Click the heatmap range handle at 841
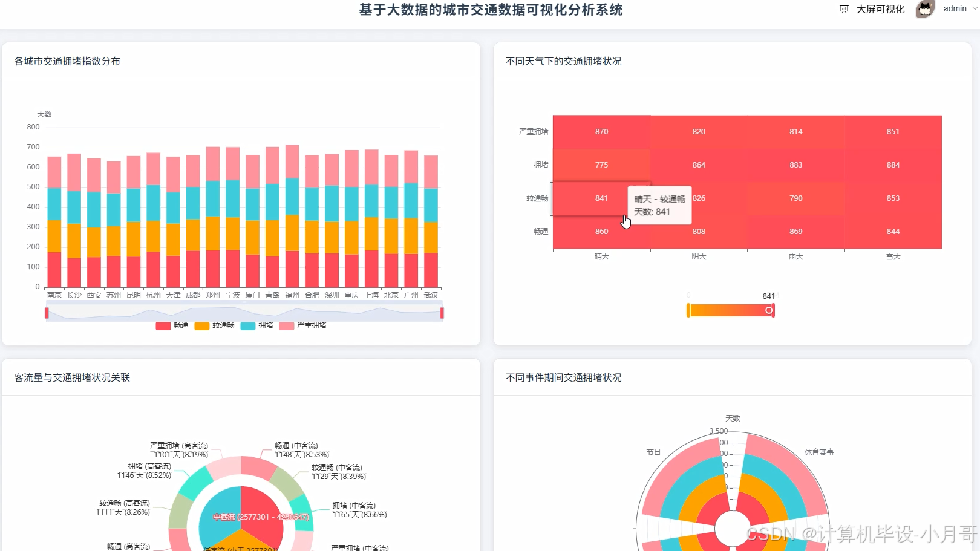Viewport: 980px width, 551px height. (769, 310)
